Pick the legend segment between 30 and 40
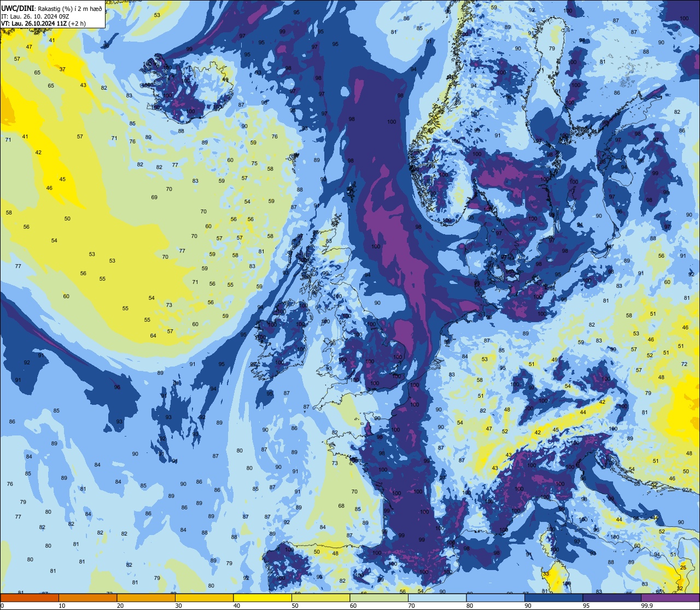Image resolution: width=700 pixels, height=610 pixels. pos(204,597)
